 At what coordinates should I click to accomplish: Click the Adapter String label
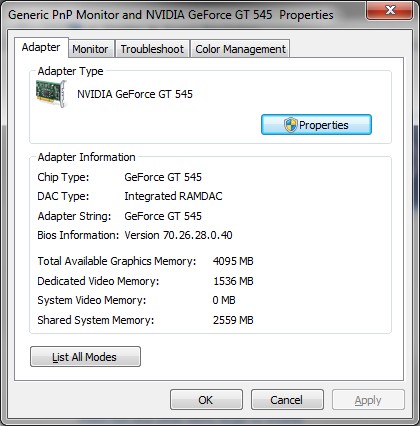tap(74, 216)
